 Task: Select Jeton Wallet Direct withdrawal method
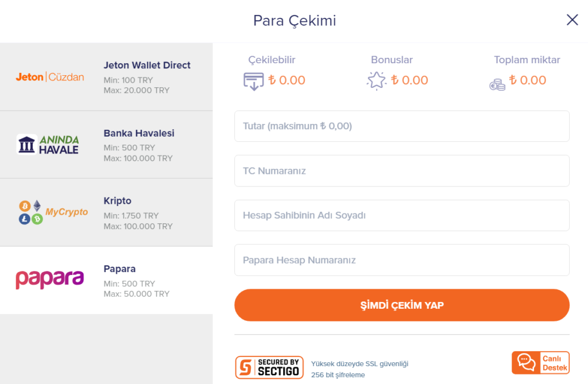tap(106, 77)
